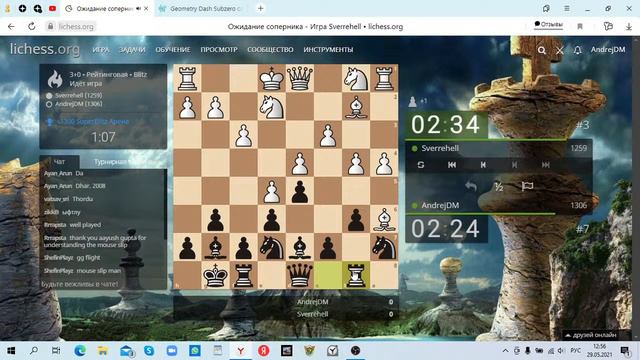Open Windows notification center
Screen dimensions: 640x360
point(625,351)
